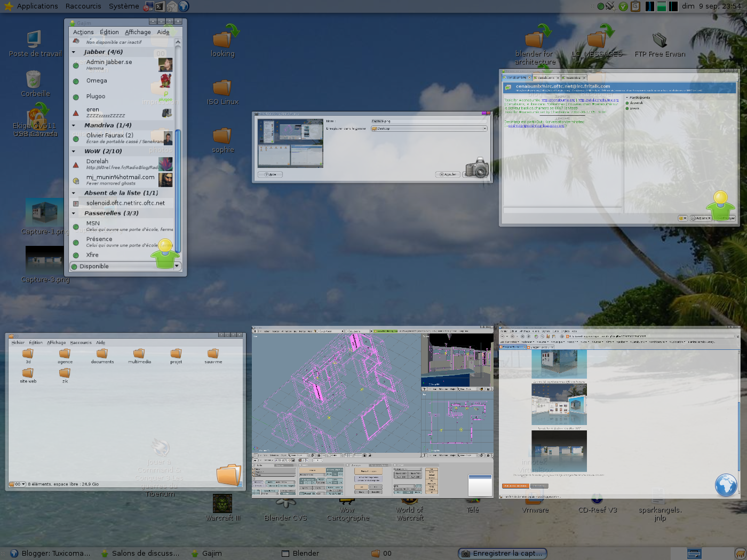
Task: Click the Aide button in the screenshot dialog
Action: pyautogui.click(x=271, y=174)
